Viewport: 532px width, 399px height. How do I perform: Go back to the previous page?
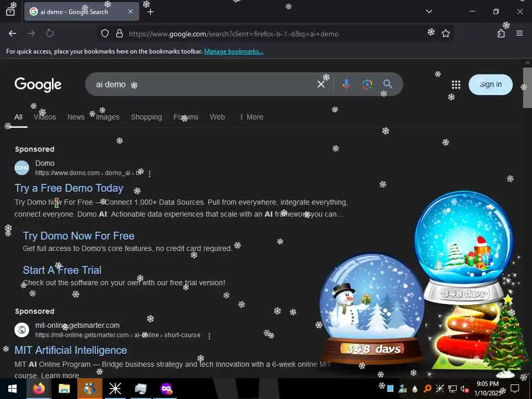12,33
